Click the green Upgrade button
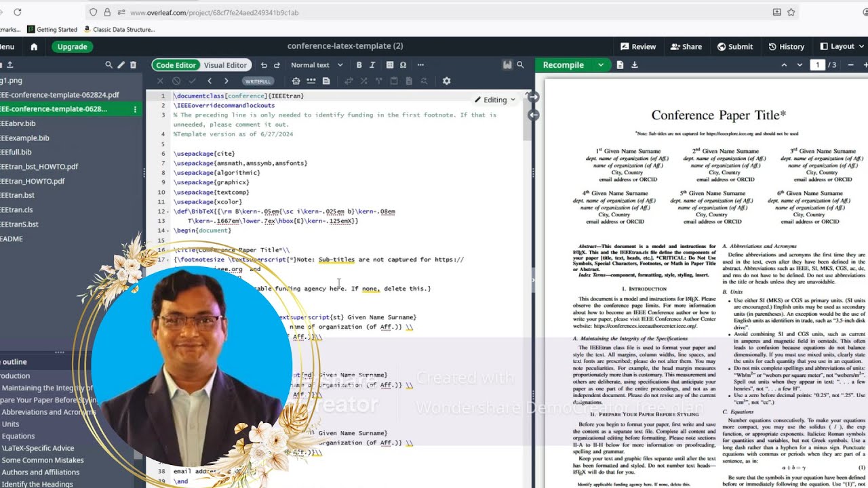 (x=72, y=47)
